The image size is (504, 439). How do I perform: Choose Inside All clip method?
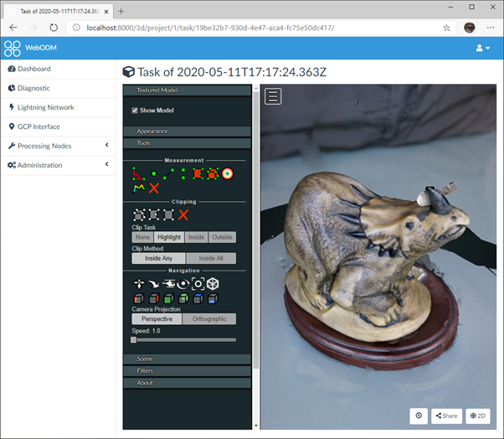click(x=210, y=259)
